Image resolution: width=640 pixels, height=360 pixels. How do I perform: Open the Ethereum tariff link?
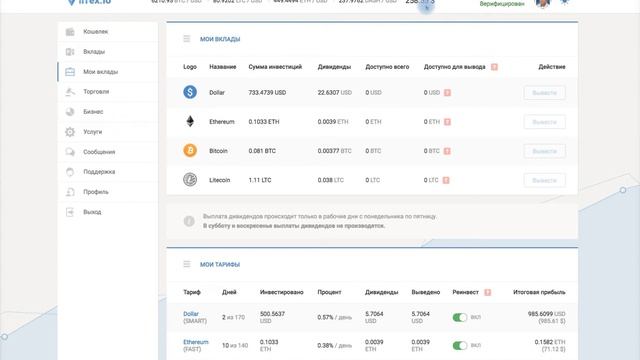[x=196, y=342]
